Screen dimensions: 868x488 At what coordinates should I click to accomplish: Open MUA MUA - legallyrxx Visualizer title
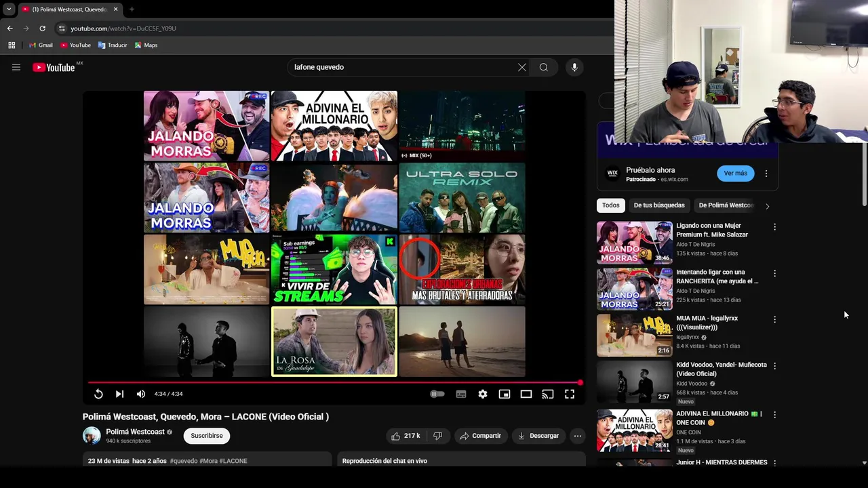(707, 323)
